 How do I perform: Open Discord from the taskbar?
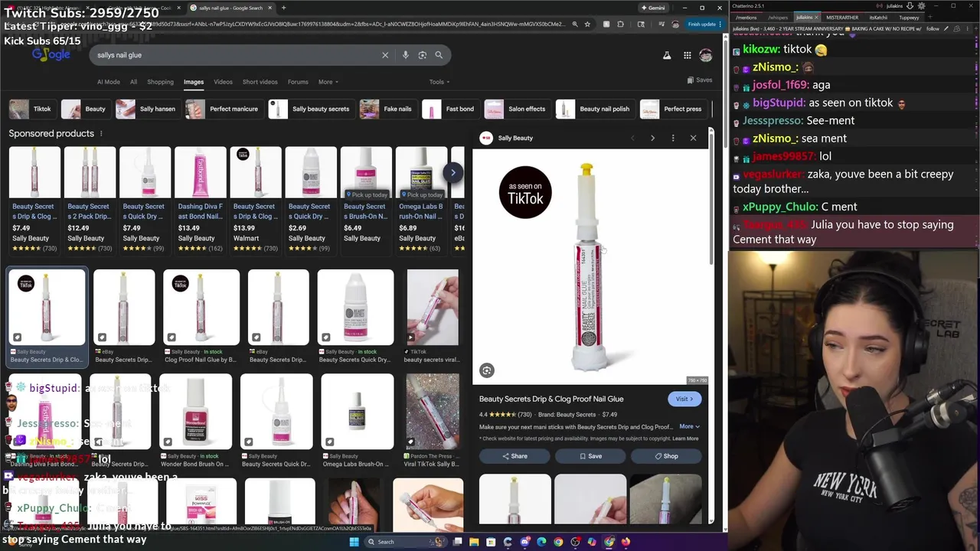coord(524,542)
